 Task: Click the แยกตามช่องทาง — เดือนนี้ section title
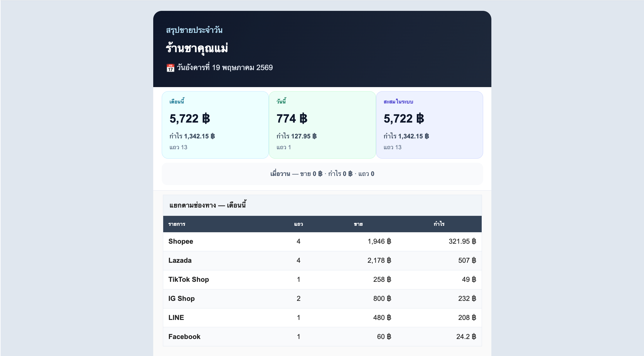pyautogui.click(x=208, y=205)
